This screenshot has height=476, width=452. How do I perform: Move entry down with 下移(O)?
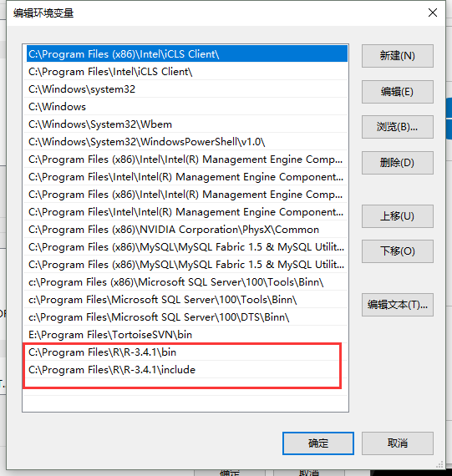tap(398, 251)
